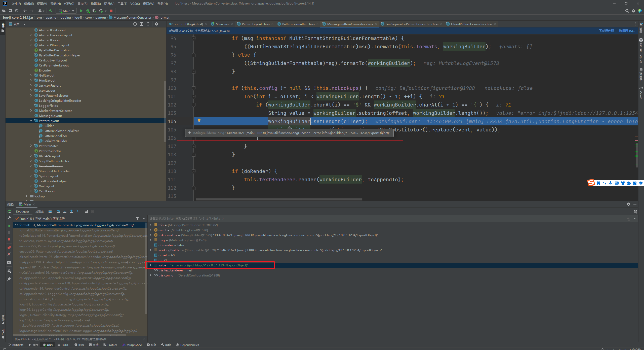Step over using the debugger toolbar
Viewport: 644px width, 350px height.
pos(58,211)
